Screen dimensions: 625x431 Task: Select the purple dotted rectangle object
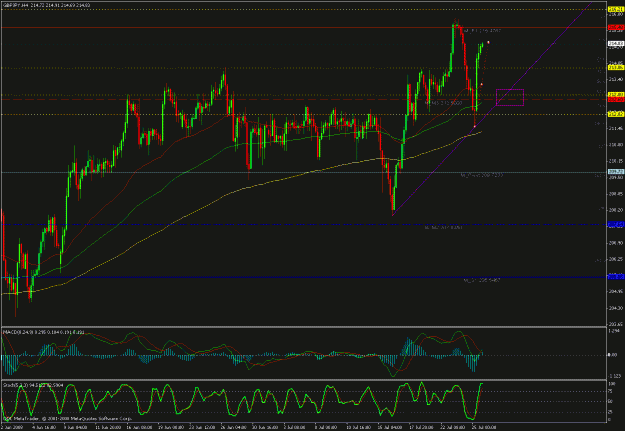(510, 97)
